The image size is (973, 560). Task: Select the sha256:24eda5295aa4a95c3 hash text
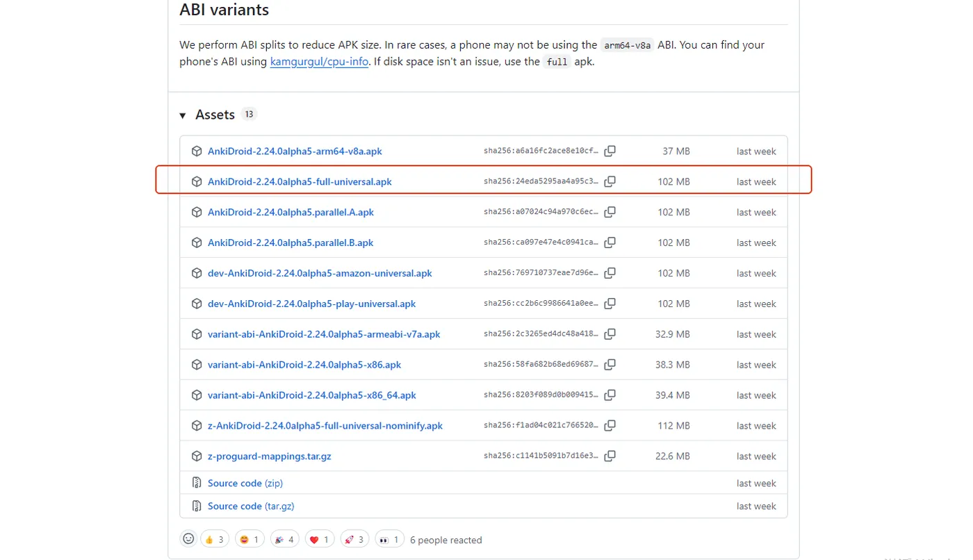541,182
